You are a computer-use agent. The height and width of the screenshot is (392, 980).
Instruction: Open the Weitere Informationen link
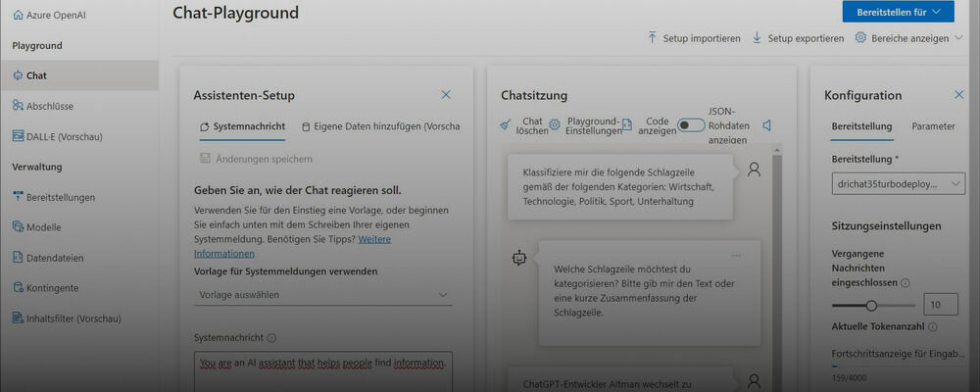(292, 246)
